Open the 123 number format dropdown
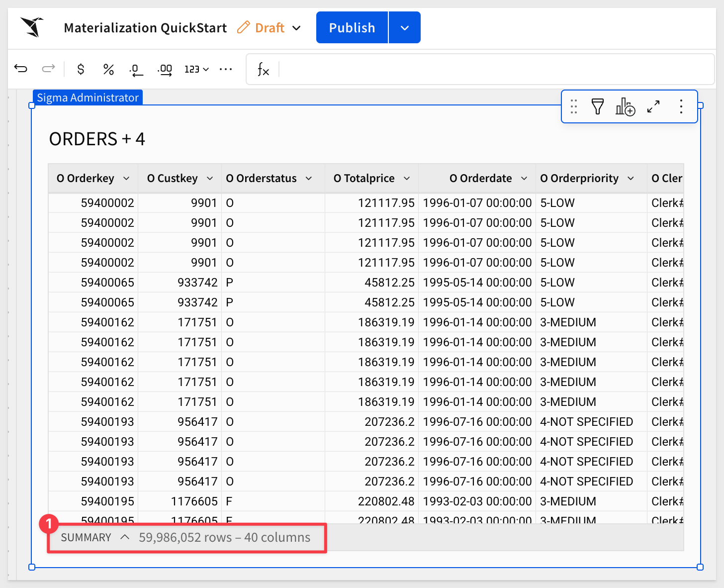The image size is (724, 588). (x=196, y=69)
